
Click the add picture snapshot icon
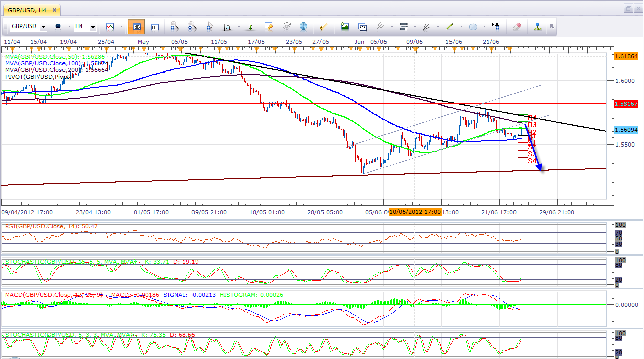click(345, 26)
